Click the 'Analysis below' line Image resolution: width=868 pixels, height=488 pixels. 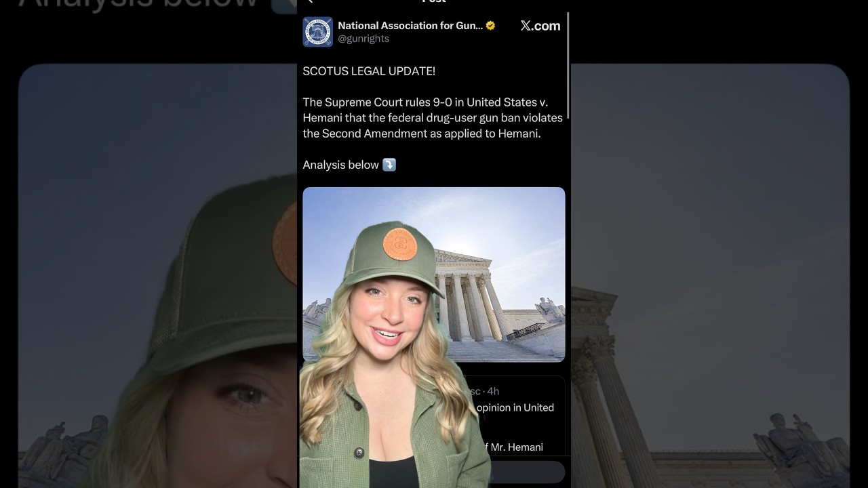(349, 165)
